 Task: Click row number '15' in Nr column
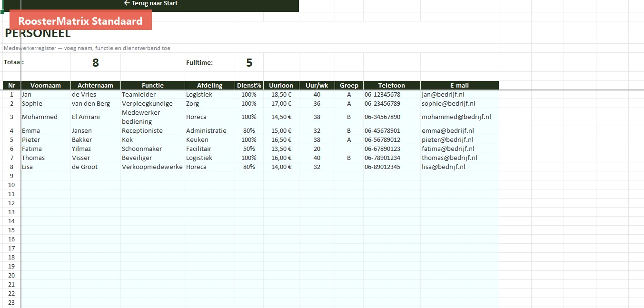click(x=11, y=230)
